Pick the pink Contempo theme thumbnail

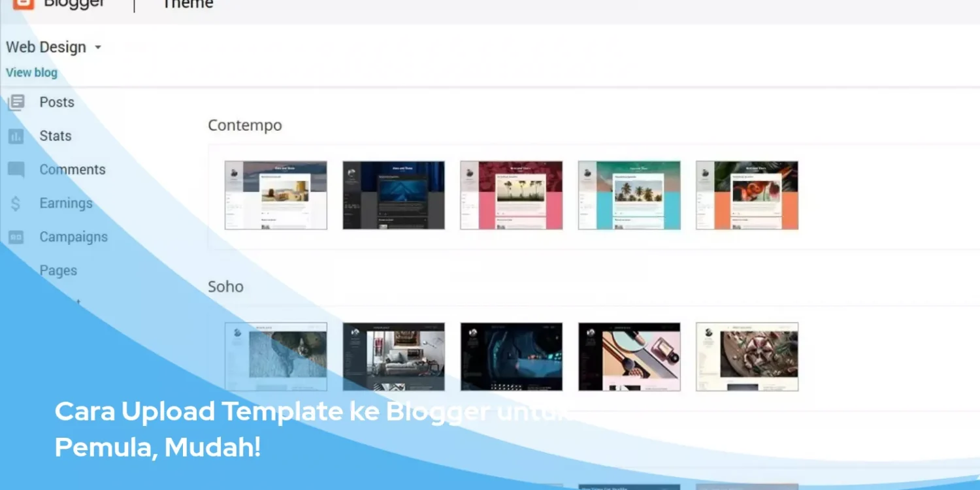pyautogui.click(x=512, y=195)
